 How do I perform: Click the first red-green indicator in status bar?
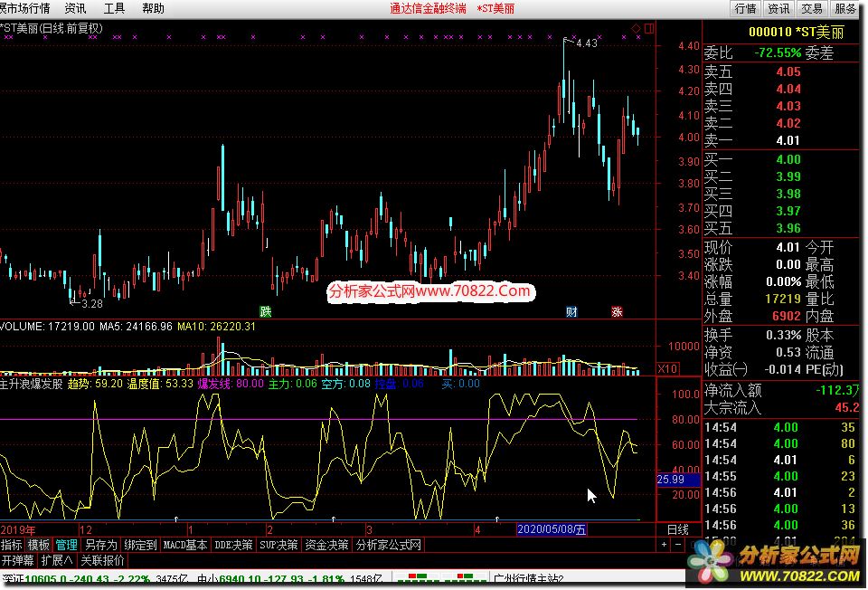pos(419,579)
